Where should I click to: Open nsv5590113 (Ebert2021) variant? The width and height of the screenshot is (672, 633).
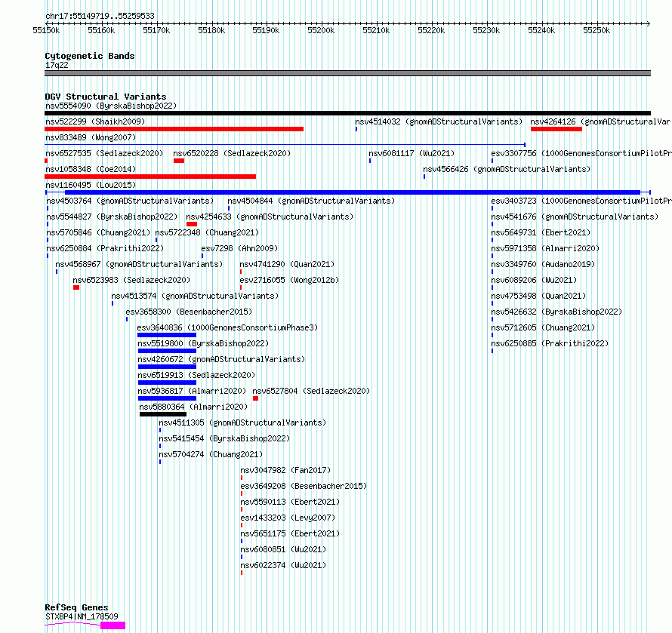click(x=290, y=502)
